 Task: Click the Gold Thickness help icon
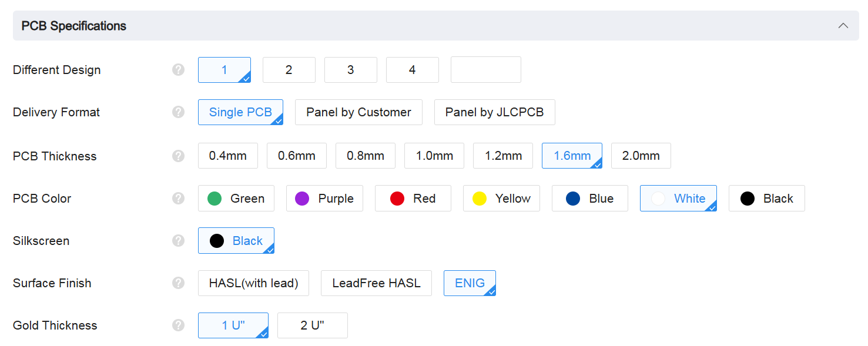(x=179, y=325)
